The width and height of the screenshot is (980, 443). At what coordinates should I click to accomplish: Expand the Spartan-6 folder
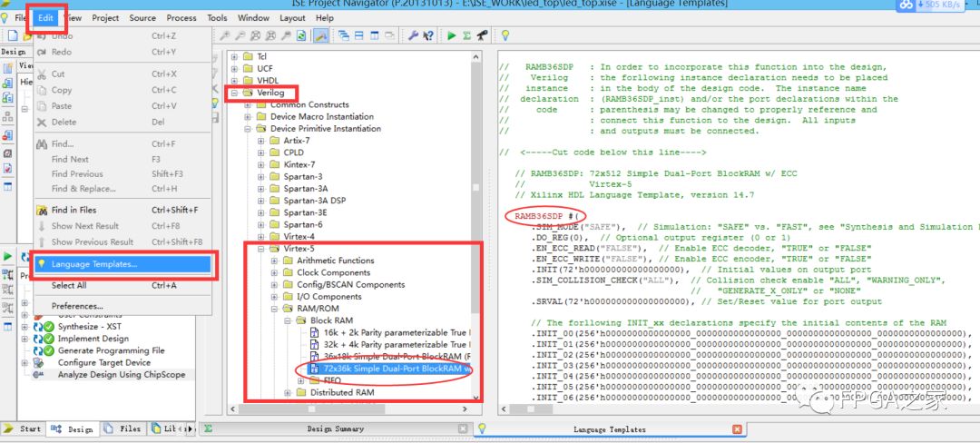[261, 225]
